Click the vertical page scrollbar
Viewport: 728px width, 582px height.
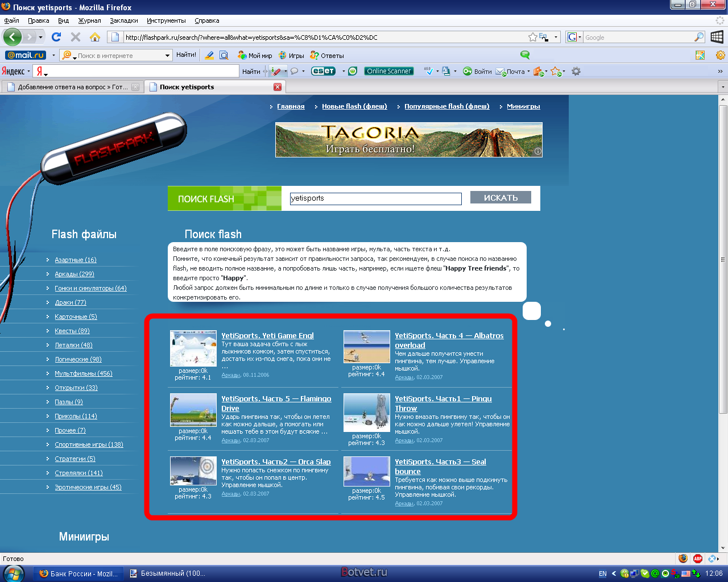pyautogui.click(x=723, y=260)
